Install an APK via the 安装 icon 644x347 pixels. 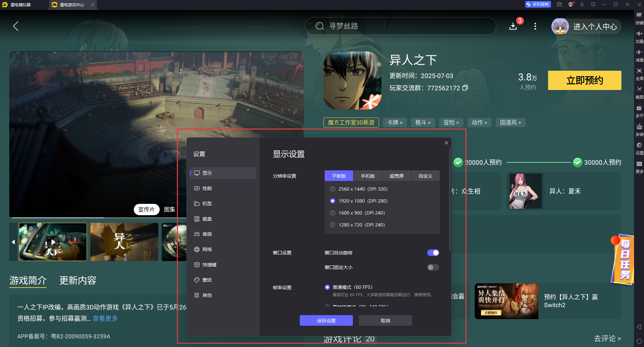tap(639, 130)
